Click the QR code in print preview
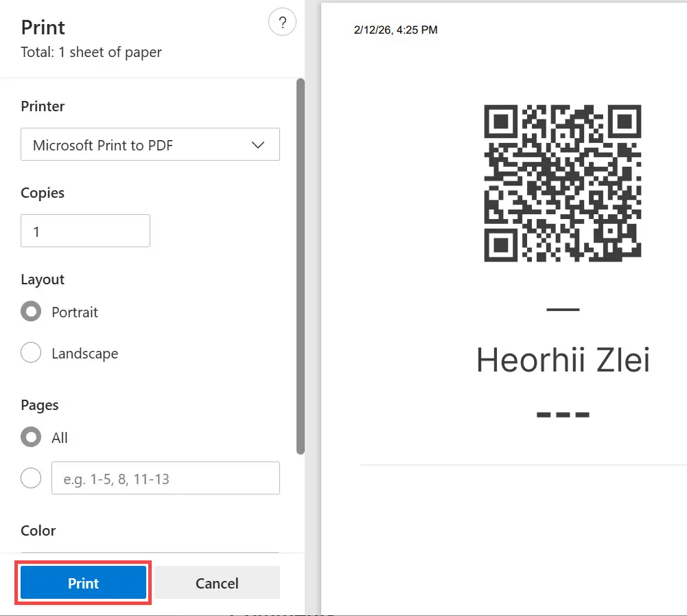Screen dimensions: 687x616 [x=562, y=183]
